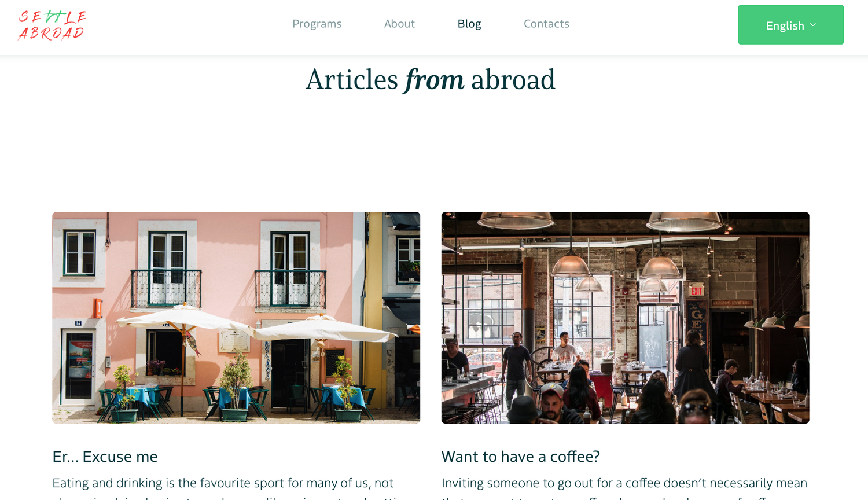Image resolution: width=868 pixels, height=500 pixels.
Task: Open the Programs menu item
Action: click(317, 24)
